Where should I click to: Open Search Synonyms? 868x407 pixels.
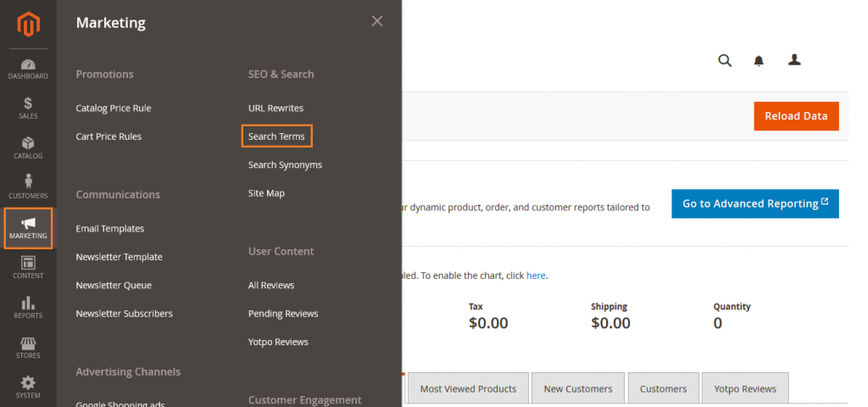click(x=285, y=165)
